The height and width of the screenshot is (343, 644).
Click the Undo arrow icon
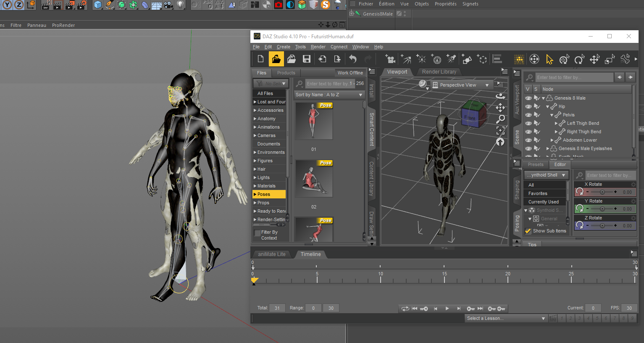(353, 59)
